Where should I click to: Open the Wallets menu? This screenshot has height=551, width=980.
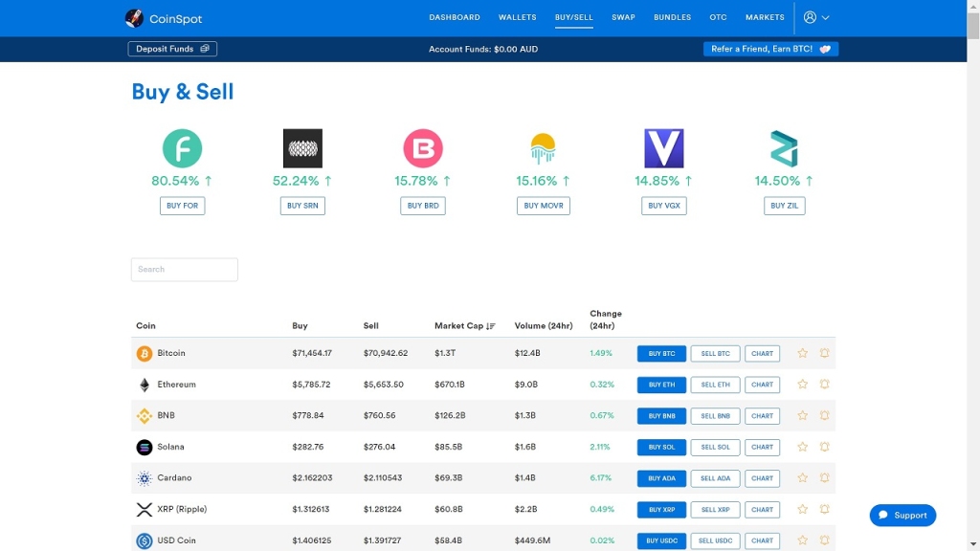click(x=518, y=17)
